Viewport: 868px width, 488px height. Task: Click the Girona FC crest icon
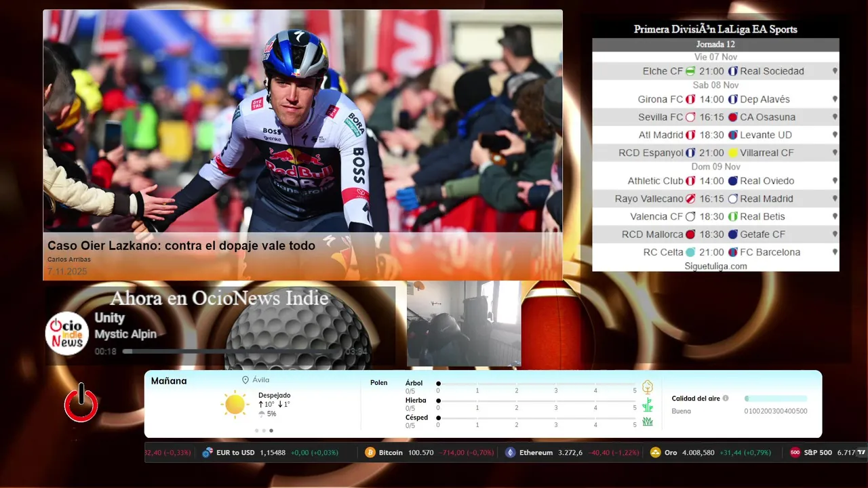pos(690,99)
